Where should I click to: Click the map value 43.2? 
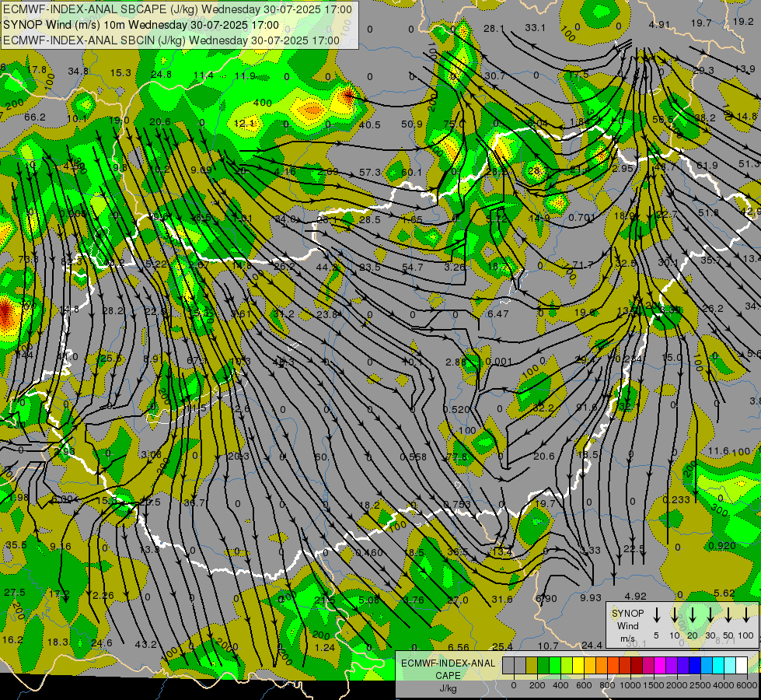pyautogui.click(x=145, y=645)
